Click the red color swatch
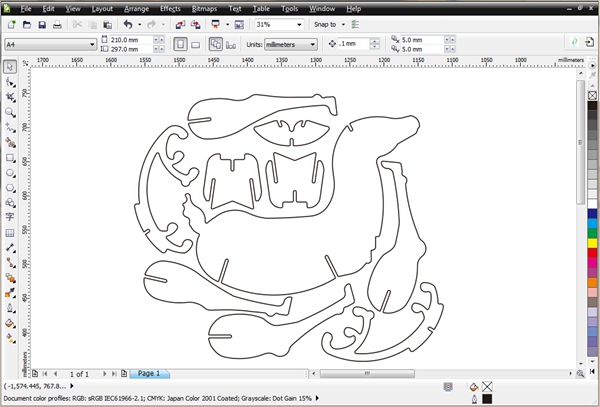Image resolution: width=600 pixels, height=407 pixels. tap(592, 253)
